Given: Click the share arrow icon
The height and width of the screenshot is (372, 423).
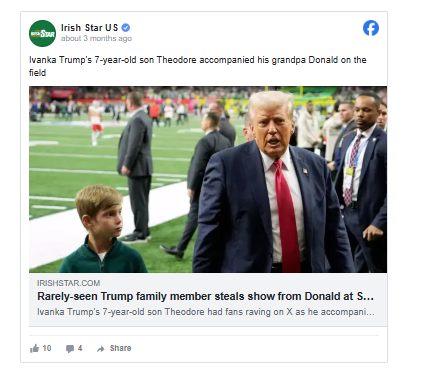Looking at the screenshot, I should point(100,349).
